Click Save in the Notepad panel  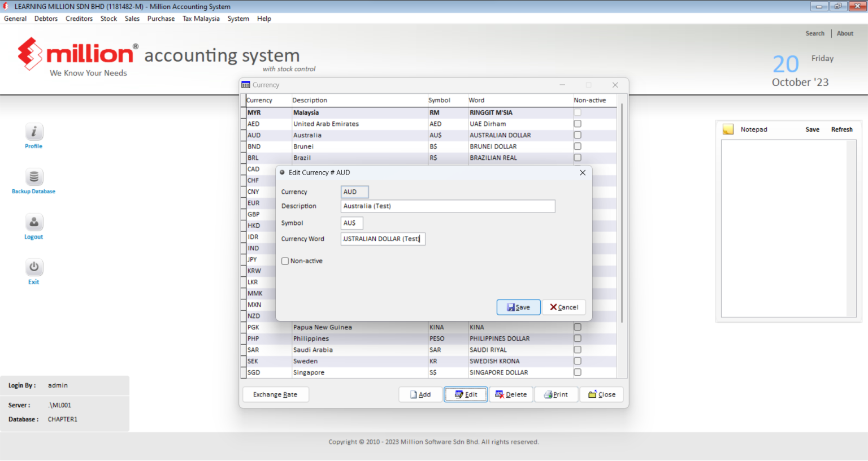[812, 129]
